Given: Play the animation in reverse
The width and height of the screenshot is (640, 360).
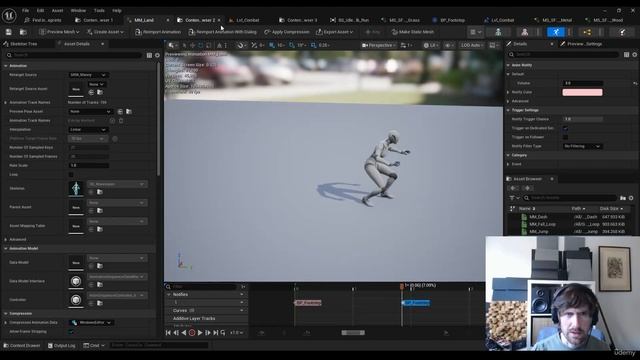Looking at the screenshot, I should tap(184, 333).
